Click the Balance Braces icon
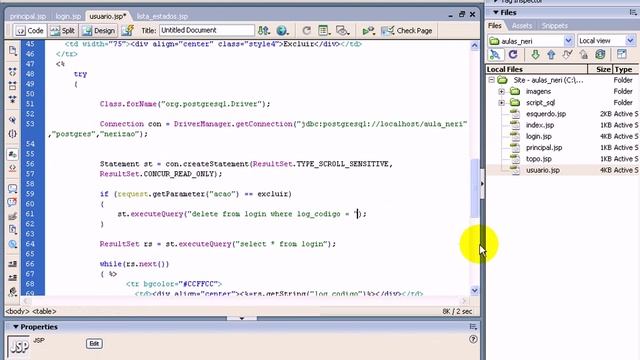Screen dimensions: 640x360 [x=13, y=133]
